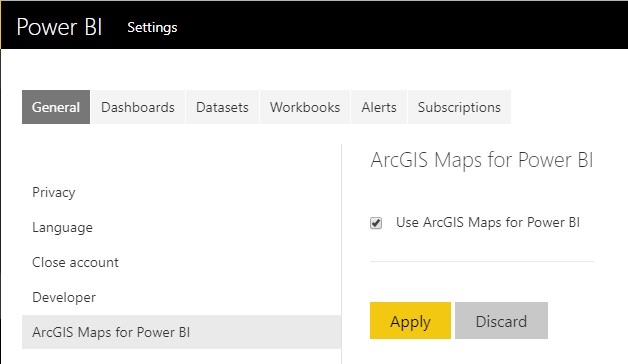The height and width of the screenshot is (364, 628).
Task: Open the Privacy settings section
Action: [x=54, y=193]
